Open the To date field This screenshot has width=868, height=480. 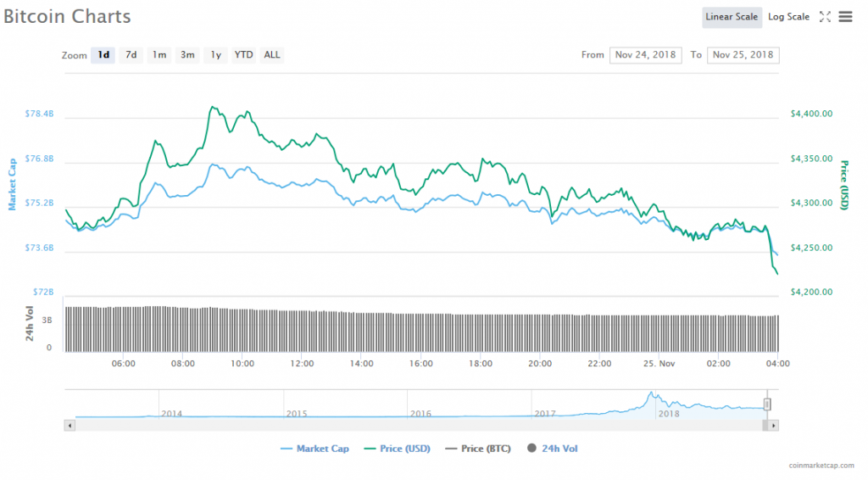point(743,55)
